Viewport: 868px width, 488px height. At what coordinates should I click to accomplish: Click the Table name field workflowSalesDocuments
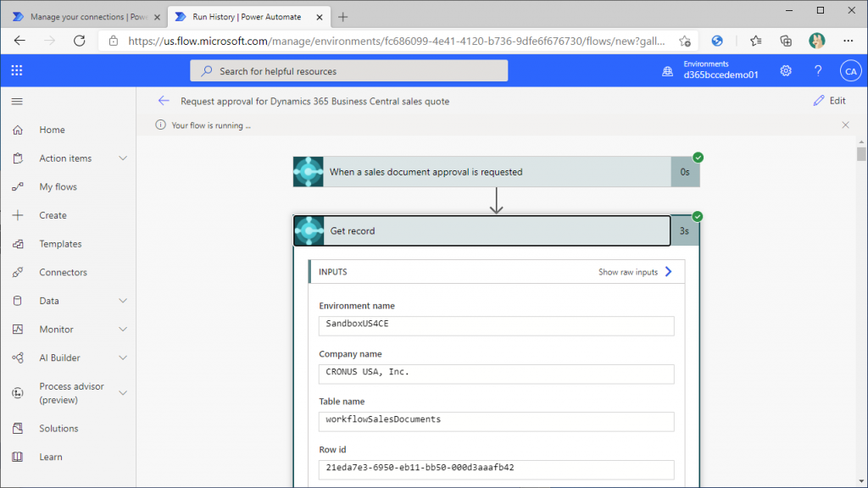tap(497, 422)
